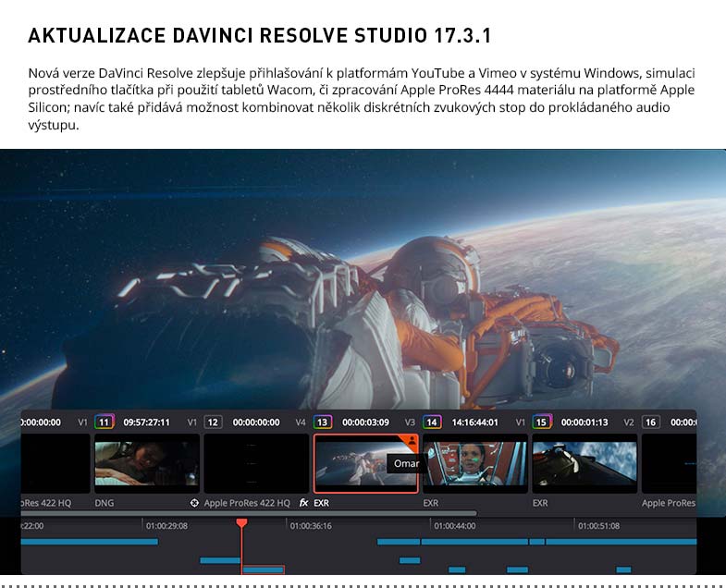Click the V2 track label of clip 15
The width and height of the screenshot is (726, 588).
(x=628, y=423)
